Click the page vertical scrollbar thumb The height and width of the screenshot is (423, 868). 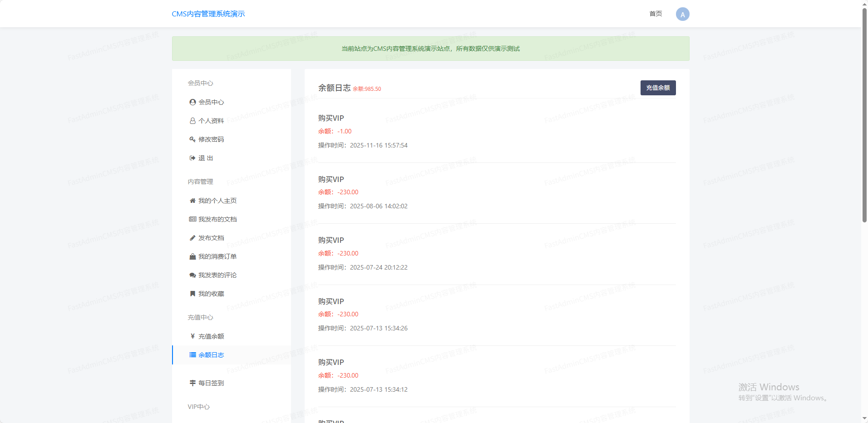pyautogui.click(x=864, y=113)
